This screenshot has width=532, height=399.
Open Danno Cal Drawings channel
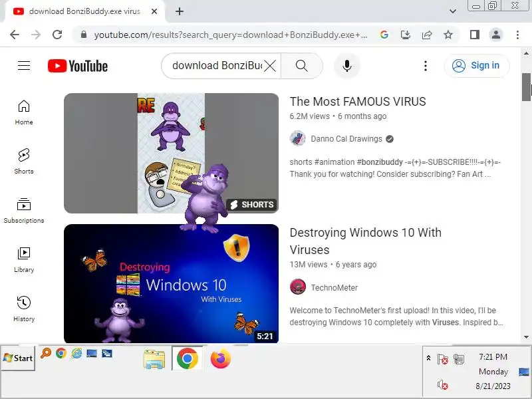tap(346, 139)
